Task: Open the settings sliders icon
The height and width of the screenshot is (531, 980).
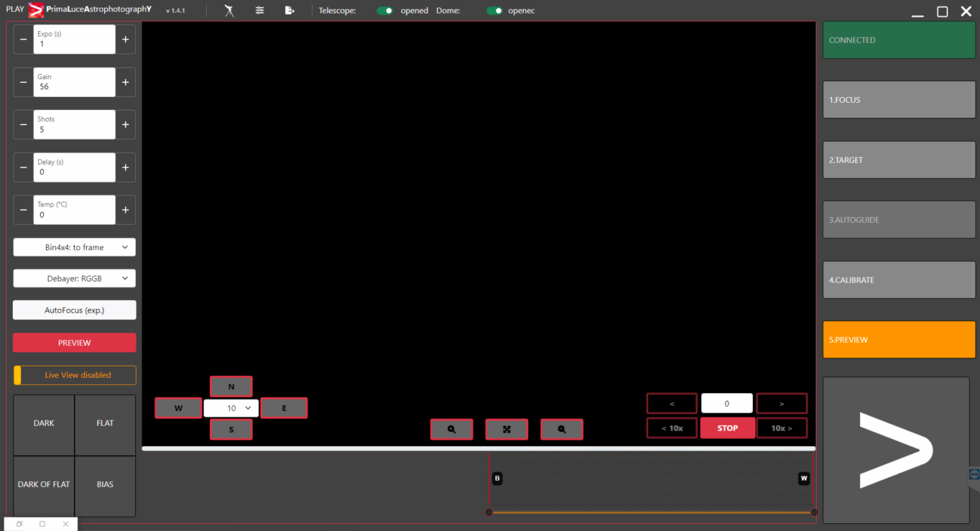Action: pyautogui.click(x=260, y=11)
